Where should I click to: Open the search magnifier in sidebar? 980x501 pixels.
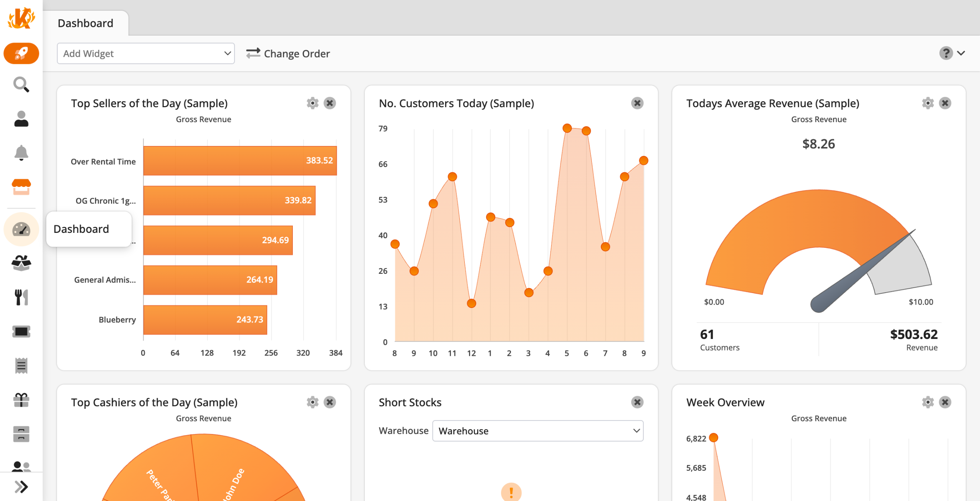coord(21,85)
